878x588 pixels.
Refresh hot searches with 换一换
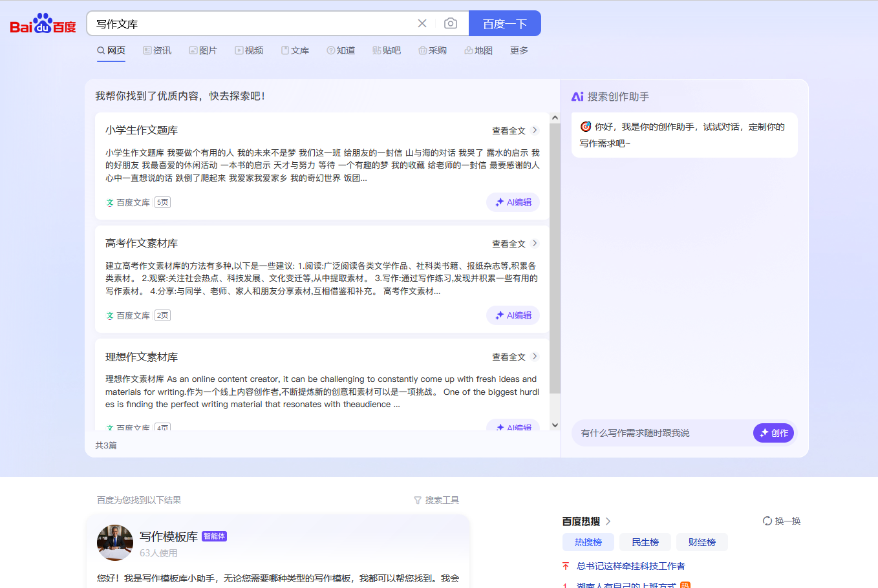(x=782, y=521)
